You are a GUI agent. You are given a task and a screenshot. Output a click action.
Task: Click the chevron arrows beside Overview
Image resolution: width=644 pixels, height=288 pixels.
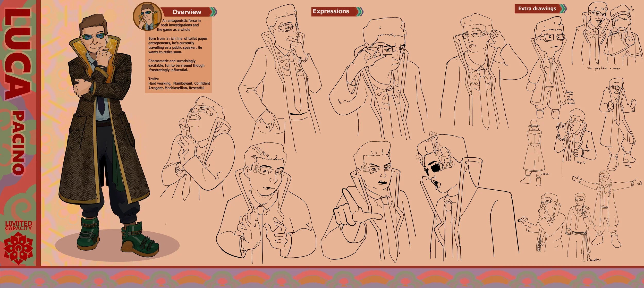click(213, 12)
